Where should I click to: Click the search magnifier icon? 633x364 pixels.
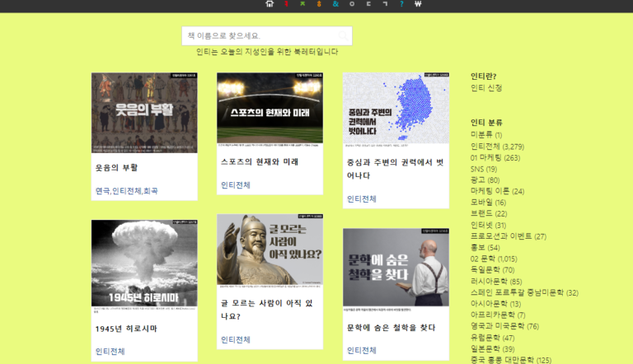(343, 36)
